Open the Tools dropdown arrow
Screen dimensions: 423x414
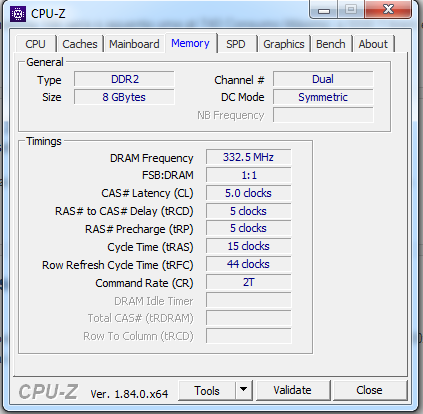[x=244, y=390]
